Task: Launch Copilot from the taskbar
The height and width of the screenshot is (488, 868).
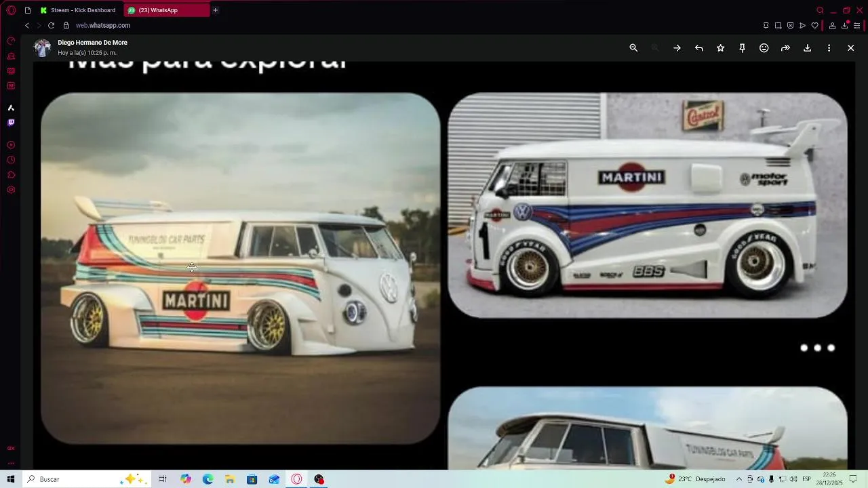Action: pyautogui.click(x=186, y=479)
